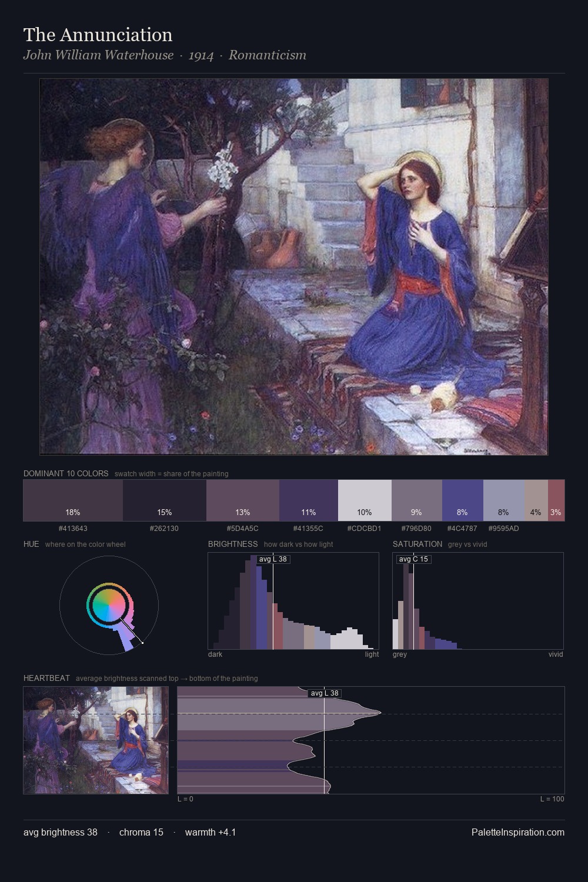Click the avg L 38 label in Heartbeat chart
Screen dimensions: 588x882
click(325, 693)
